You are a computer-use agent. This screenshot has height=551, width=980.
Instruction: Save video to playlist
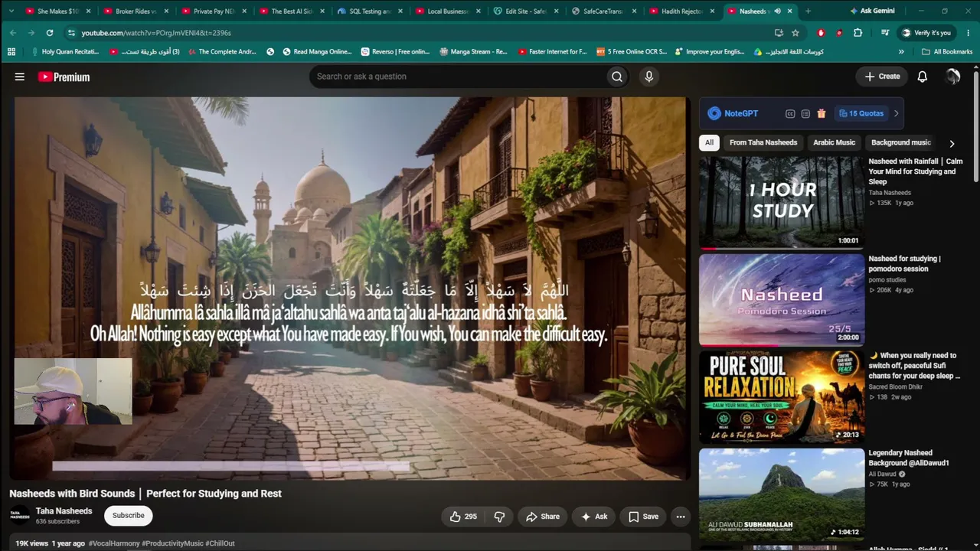click(x=643, y=517)
